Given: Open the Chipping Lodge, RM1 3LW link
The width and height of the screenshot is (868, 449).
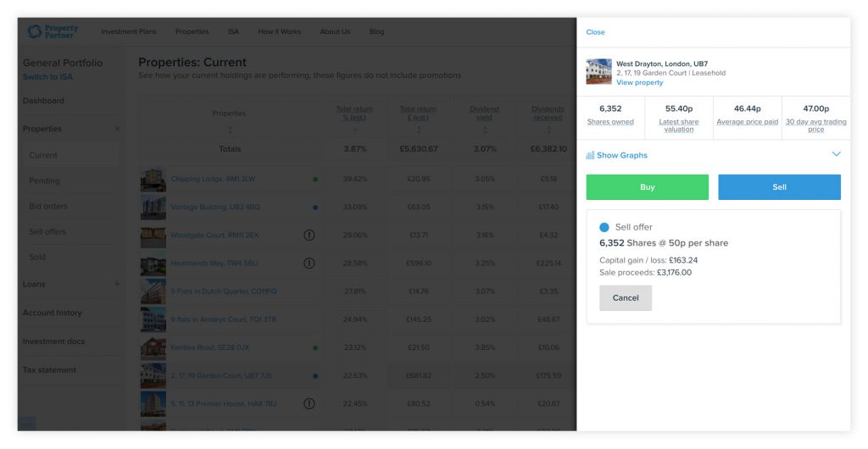Looking at the screenshot, I should click(213, 179).
